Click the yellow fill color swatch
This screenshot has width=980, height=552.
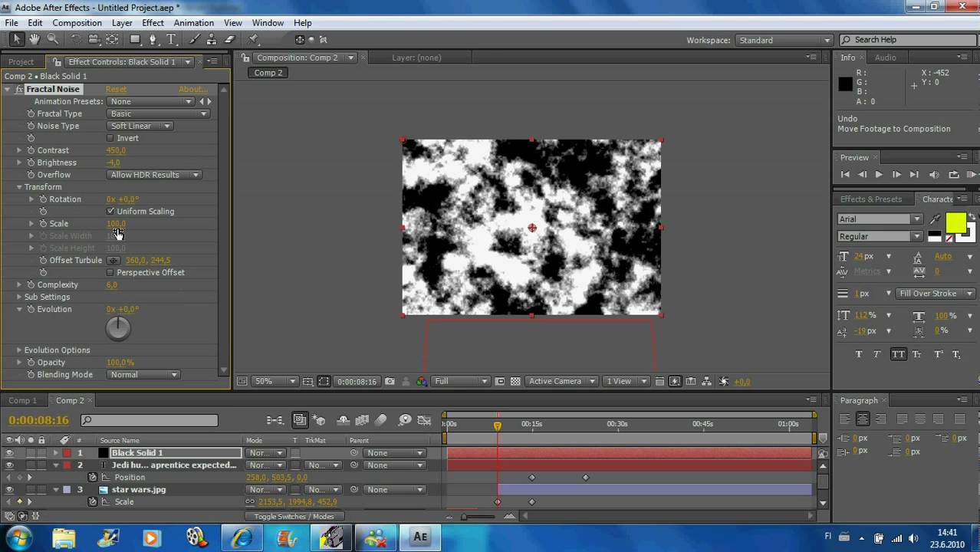pyautogui.click(x=955, y=224)
